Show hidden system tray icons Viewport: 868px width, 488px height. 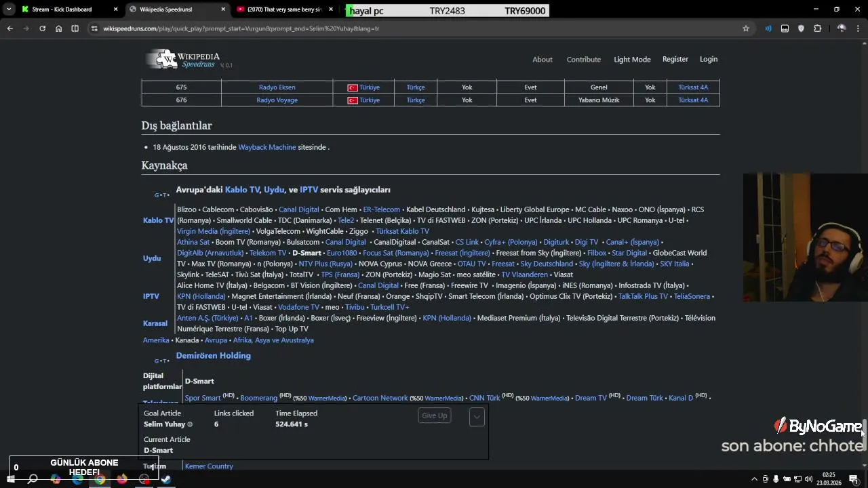(x=754, y=479)
